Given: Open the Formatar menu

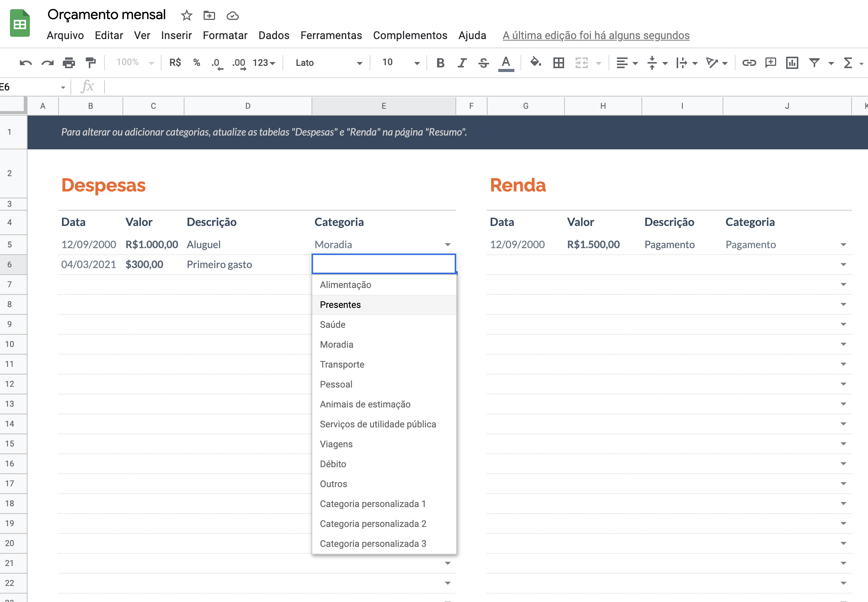Looking at the screenshot, I should (225, 35).
